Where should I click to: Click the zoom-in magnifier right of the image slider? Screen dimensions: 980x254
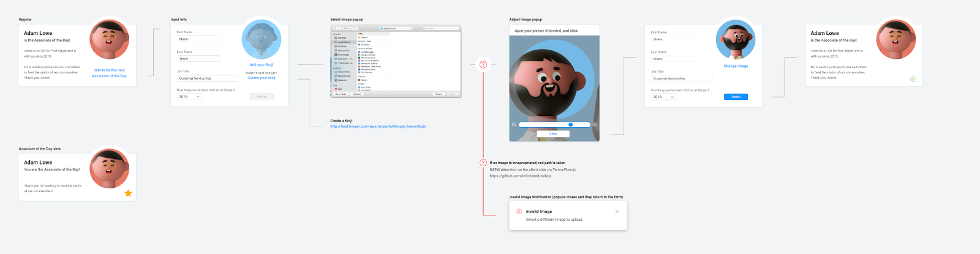pos(595,125)
